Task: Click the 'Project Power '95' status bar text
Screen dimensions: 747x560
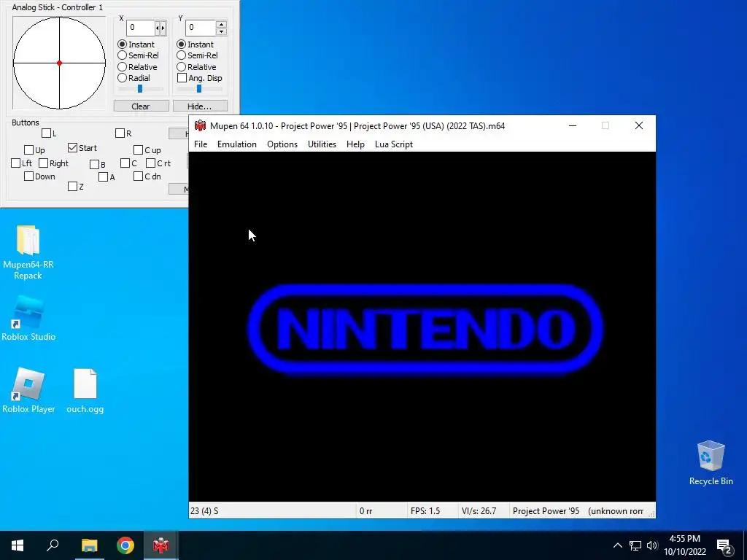Action: [x=546, y=511]
